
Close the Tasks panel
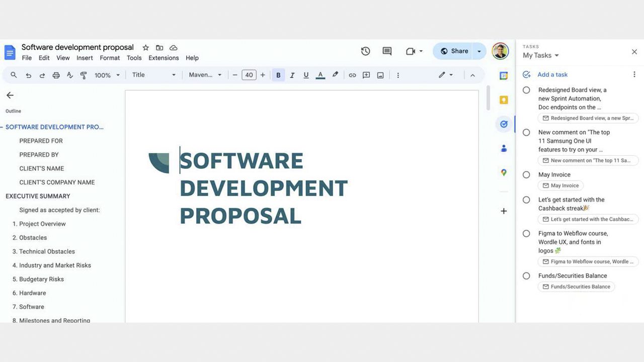point(634,52)
